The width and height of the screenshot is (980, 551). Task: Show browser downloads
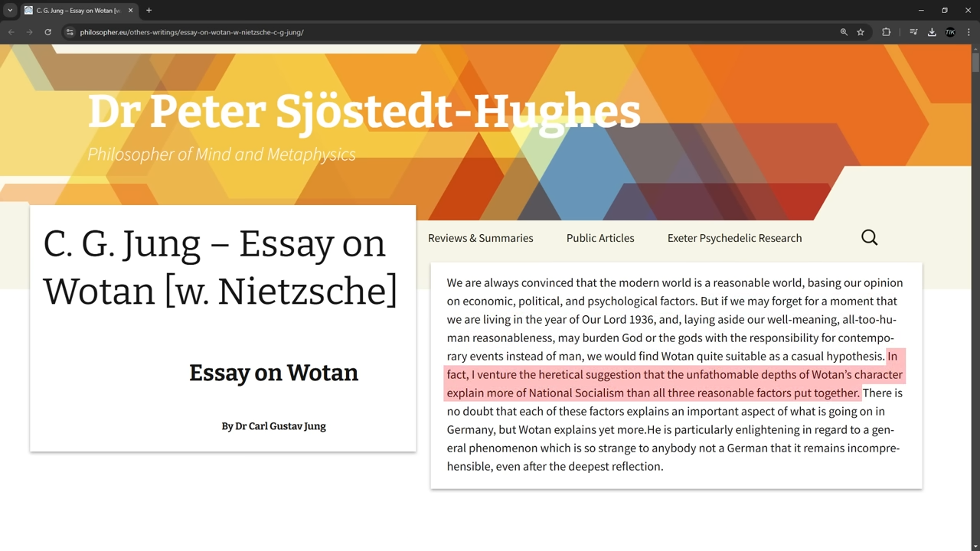tap(932, 32)
